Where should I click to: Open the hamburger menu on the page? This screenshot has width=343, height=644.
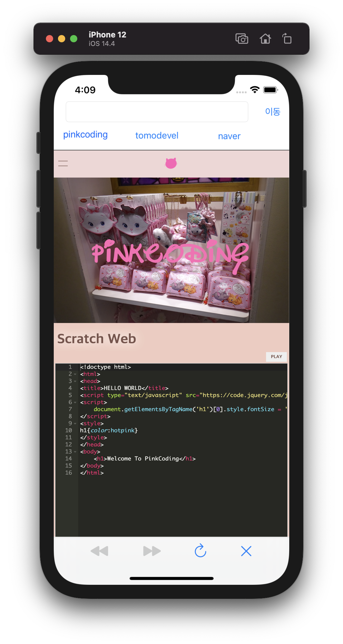click(x=63, y=164)
